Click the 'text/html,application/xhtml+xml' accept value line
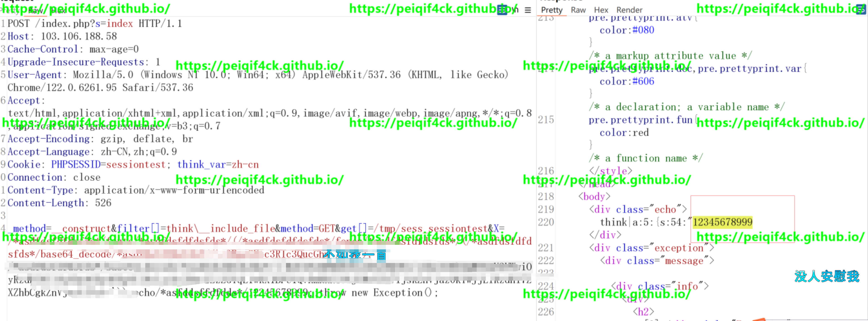This screenshot has height=321, width=868. 270,113
